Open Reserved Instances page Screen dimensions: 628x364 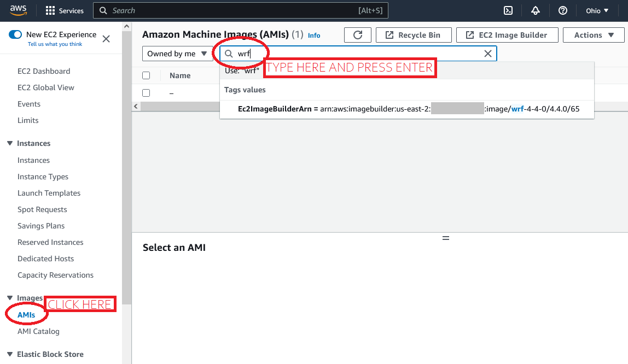(50, 243)
